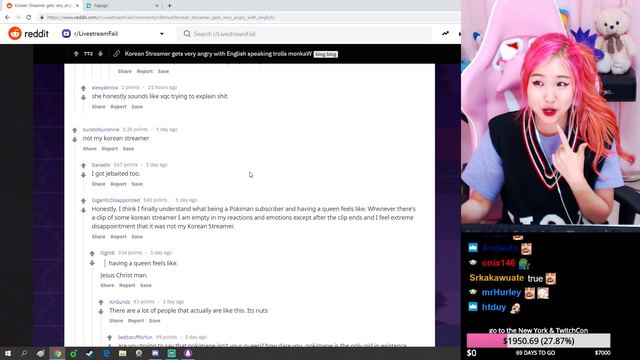Viewport: 640px width, 360px height.
Task: Click the link icon beside the post title
Action: click(x=117, y=54)
